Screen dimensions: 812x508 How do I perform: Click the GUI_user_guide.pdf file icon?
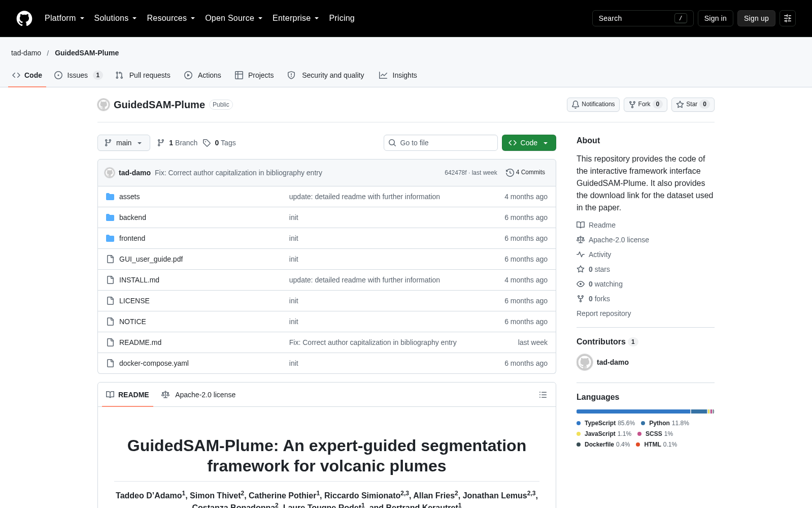coord(110,259)
